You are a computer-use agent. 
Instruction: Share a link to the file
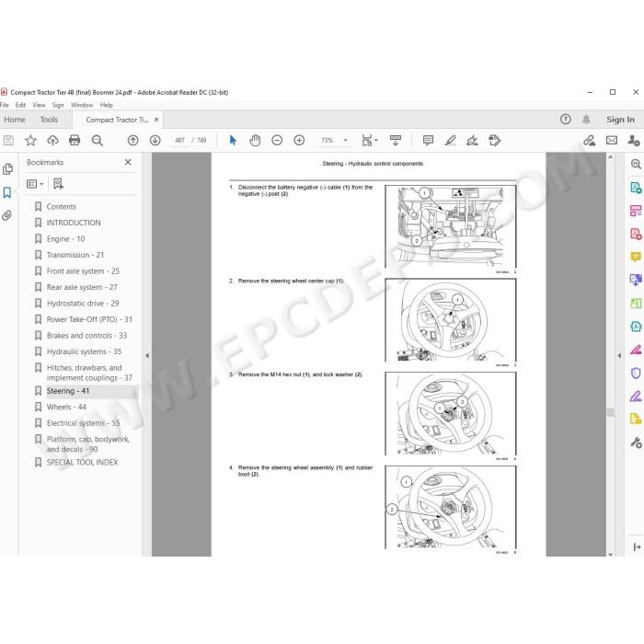pyautogui.click(x=590, y=141)
